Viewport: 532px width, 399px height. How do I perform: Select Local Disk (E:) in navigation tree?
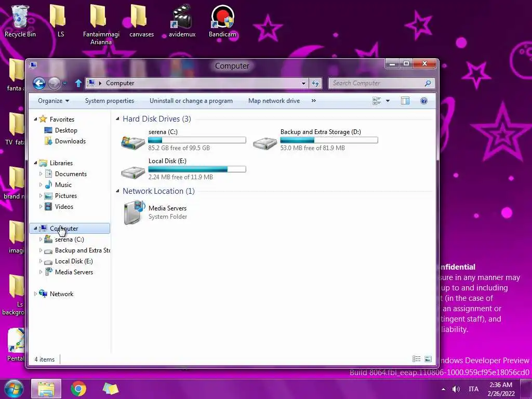pyautogui.click(x=74, y=261)
